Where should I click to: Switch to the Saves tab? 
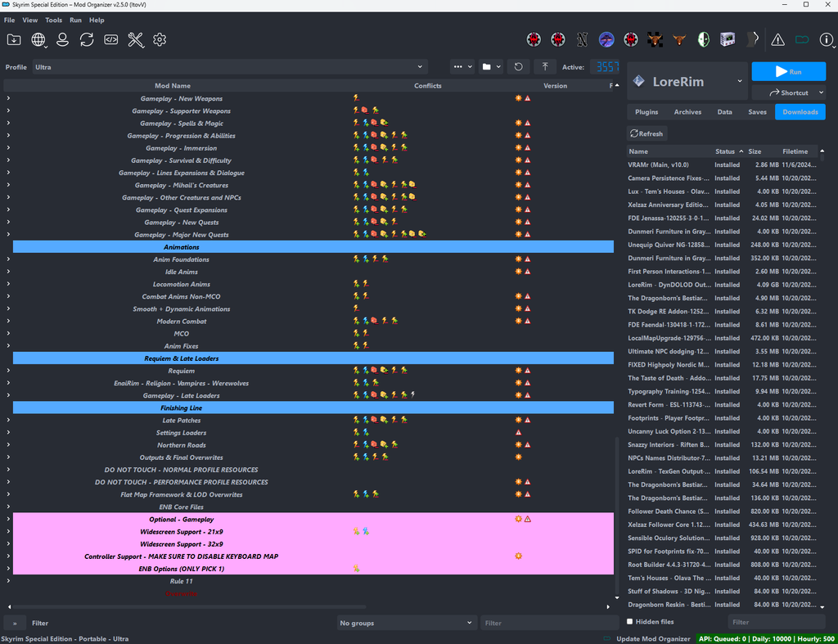pyautogui.click(x=757, y=112)
